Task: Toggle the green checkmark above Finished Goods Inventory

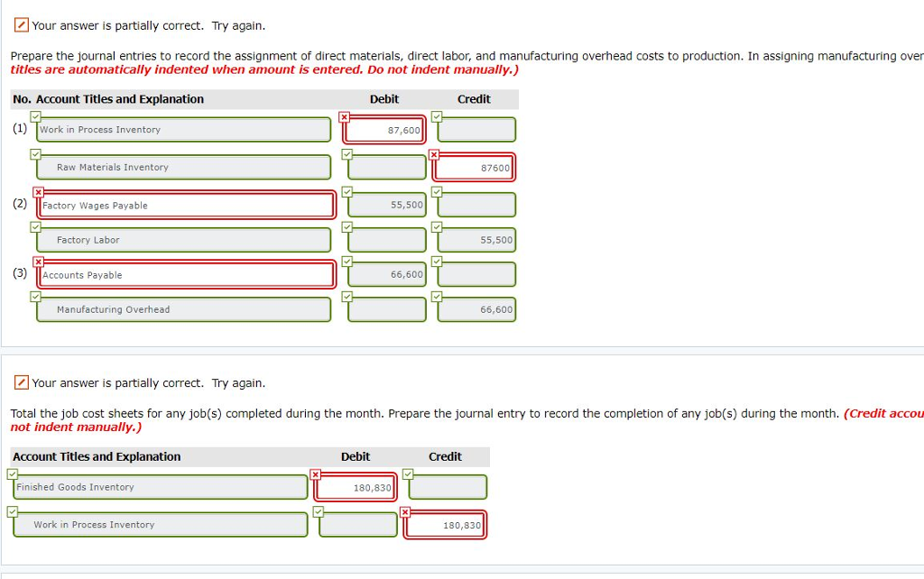Action: [x=12, y=473]
